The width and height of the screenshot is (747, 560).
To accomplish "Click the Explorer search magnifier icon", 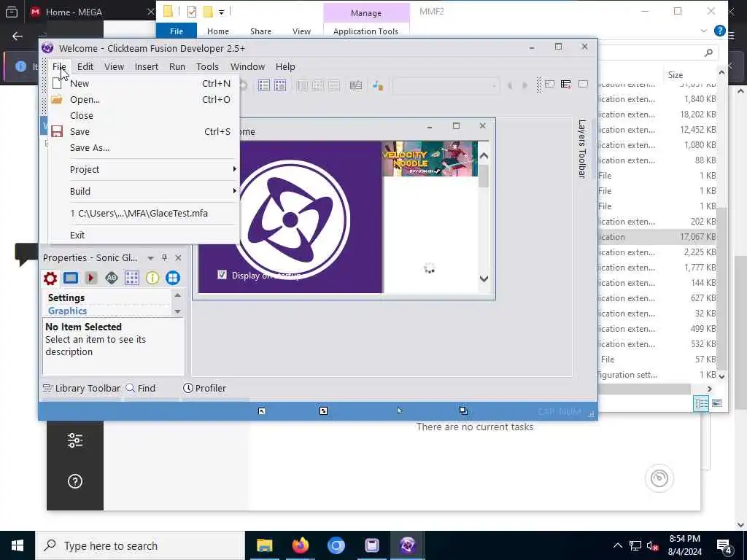I will (709, 52).
